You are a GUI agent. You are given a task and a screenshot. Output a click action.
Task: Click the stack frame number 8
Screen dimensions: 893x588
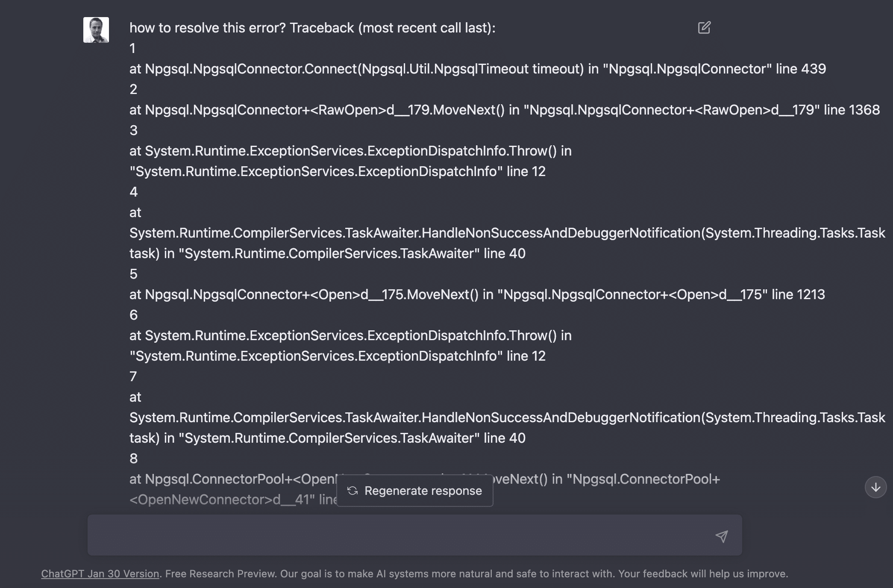pos(133,459)
